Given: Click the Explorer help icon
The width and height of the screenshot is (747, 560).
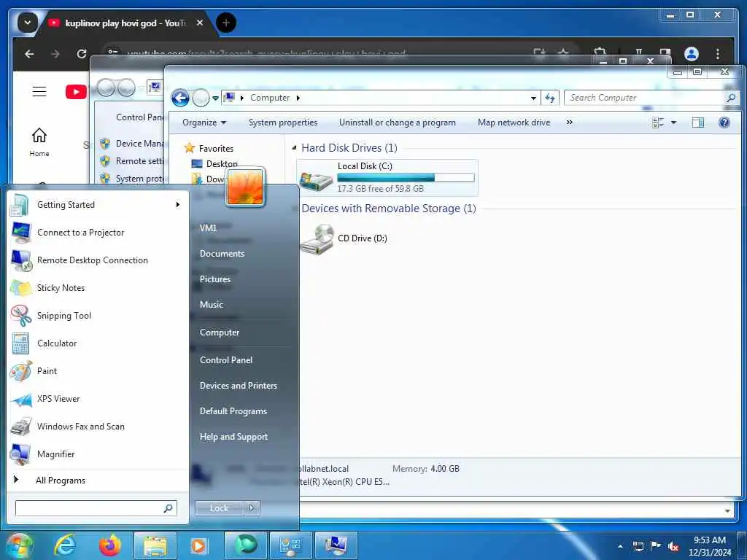Looking at the screenshot, I should 724,122.
